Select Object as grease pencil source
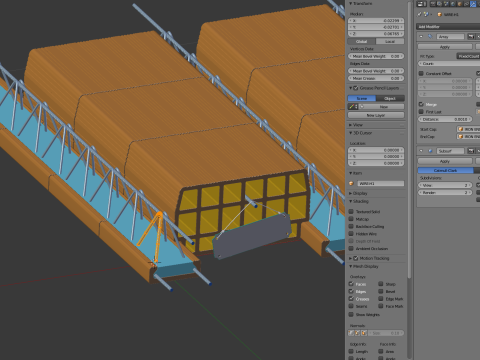The width and height of the screenshot is (480, 360). click(390, 98)
